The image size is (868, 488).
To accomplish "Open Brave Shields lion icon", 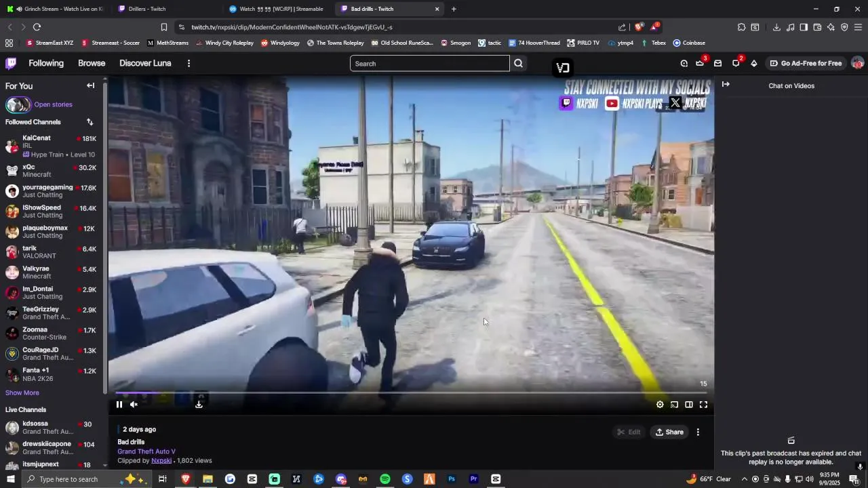I will click(x=639, y=27).
